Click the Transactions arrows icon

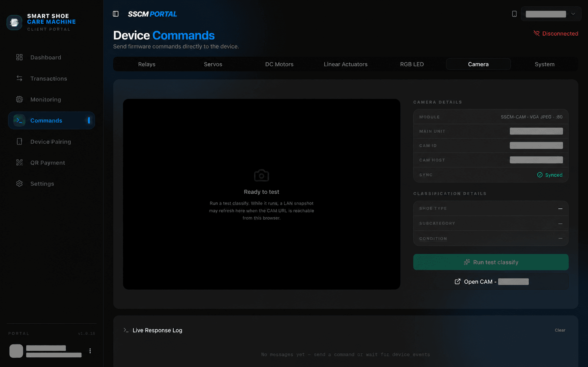pos(19,79)
